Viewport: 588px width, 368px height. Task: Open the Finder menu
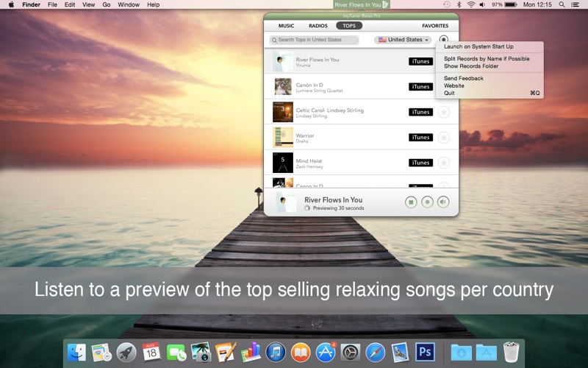pos(31,4)
